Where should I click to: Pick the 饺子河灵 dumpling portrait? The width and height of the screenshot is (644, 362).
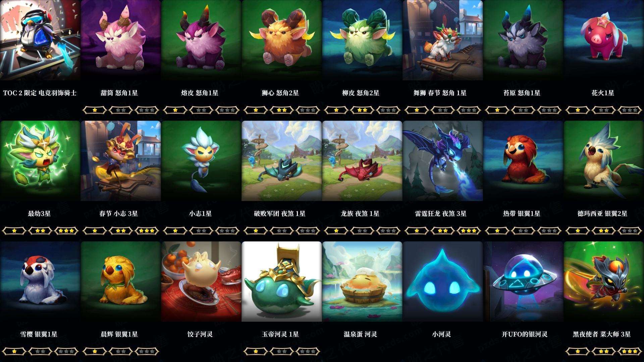[x=201, y=282]
